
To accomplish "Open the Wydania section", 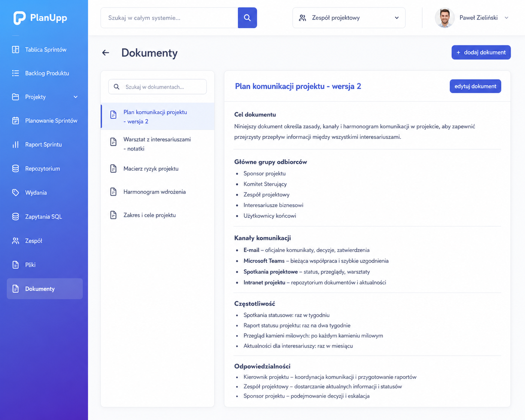I will point(45,192).
